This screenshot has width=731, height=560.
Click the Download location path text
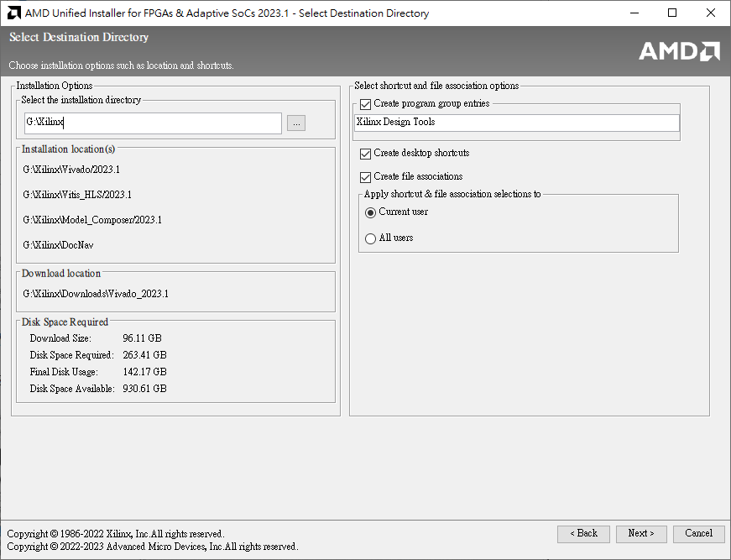pos(95,293)
